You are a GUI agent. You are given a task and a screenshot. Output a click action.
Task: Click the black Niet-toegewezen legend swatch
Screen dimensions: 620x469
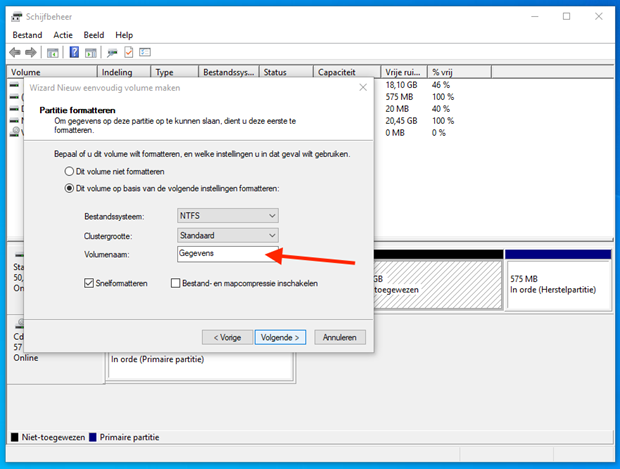15,437
